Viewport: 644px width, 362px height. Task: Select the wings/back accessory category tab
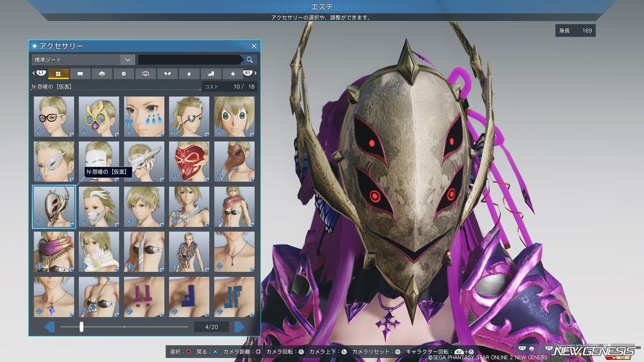[167, 73]
